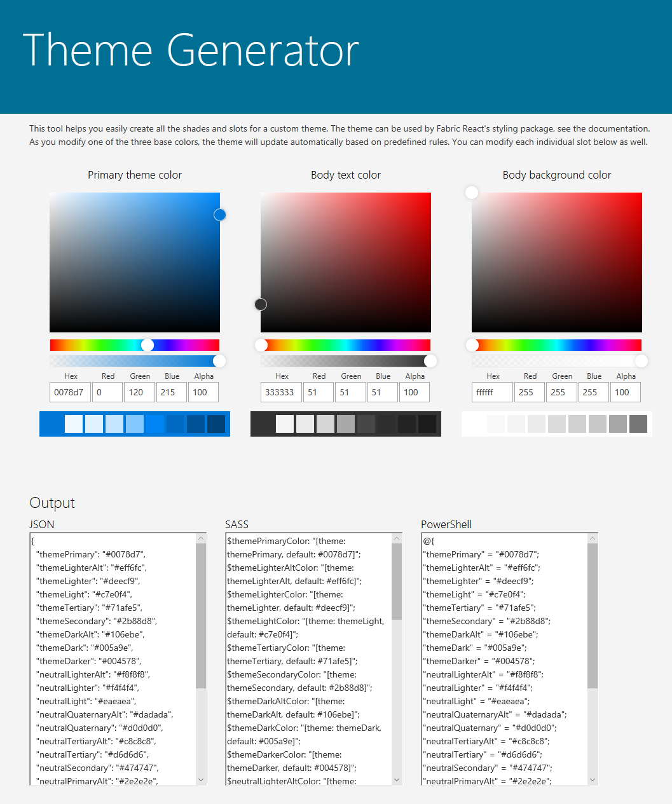Click the Blue input for Primary theme color
The height and width of the screenshot is (804, 672).
(171, 392)
